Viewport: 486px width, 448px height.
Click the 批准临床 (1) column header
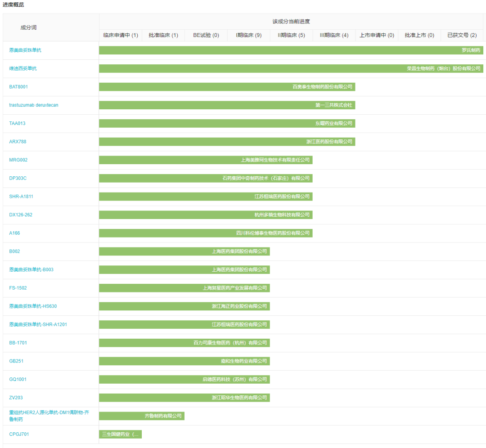163,36
